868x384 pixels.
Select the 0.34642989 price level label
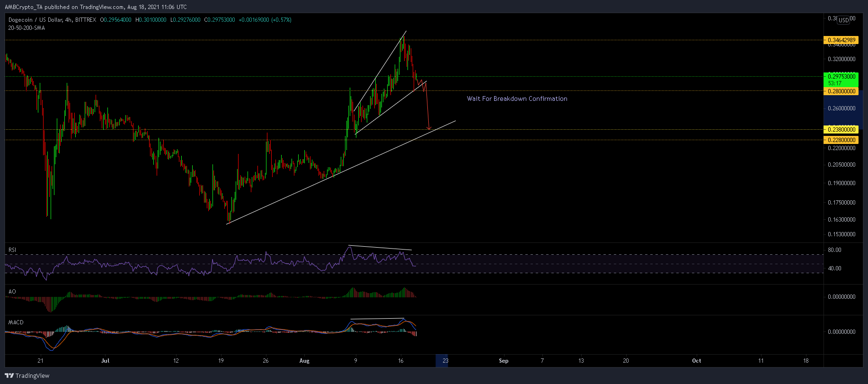tap(841, 40)
